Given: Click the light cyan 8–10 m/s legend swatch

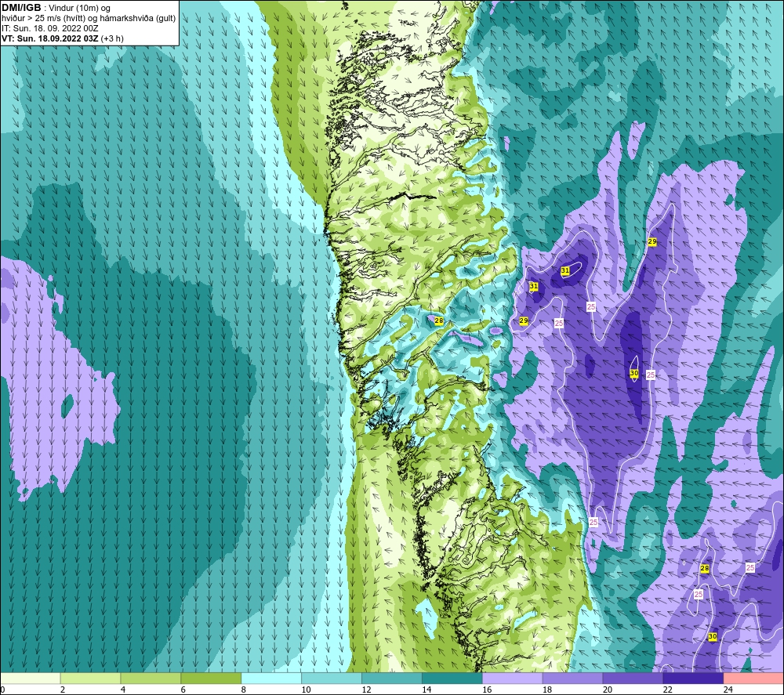Looking at the screenshot, I should [x=271, y=678].
